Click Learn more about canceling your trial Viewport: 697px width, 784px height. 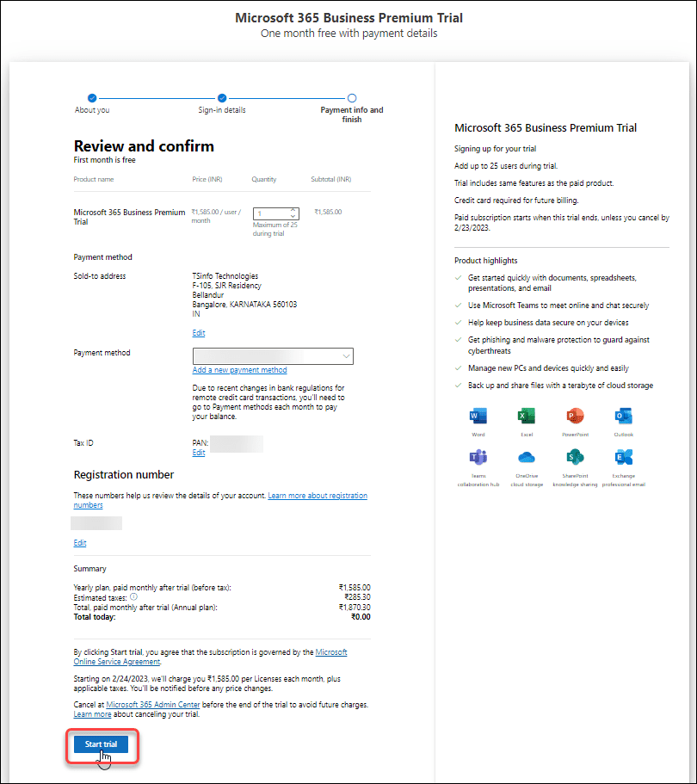tap(92, 714)
